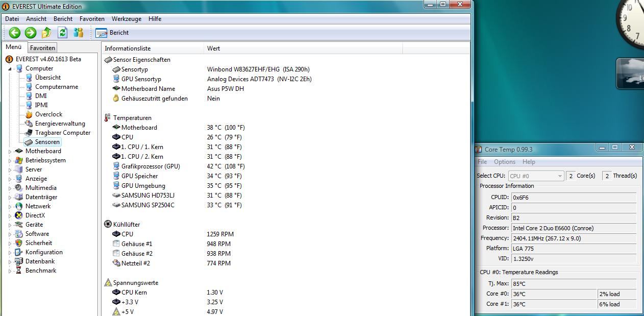Open the Help menu in Core Temp
Image resolution: width=644 pixels, height=316 pixels.
click(529, 162)
